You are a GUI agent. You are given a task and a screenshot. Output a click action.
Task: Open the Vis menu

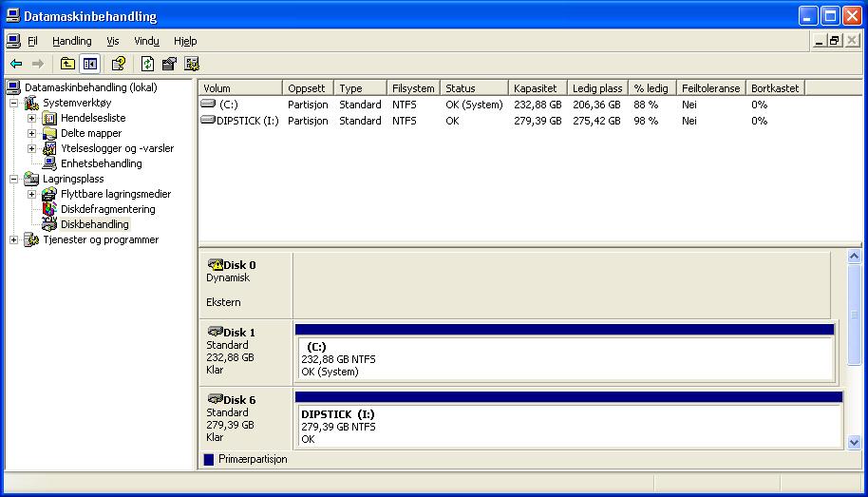(x=113, y=41)
